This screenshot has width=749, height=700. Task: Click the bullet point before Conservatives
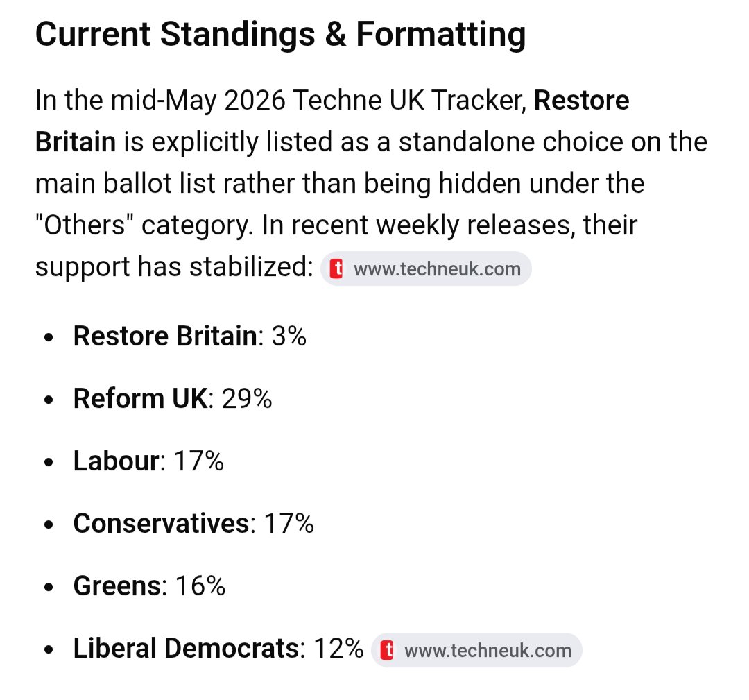point(49,524)
